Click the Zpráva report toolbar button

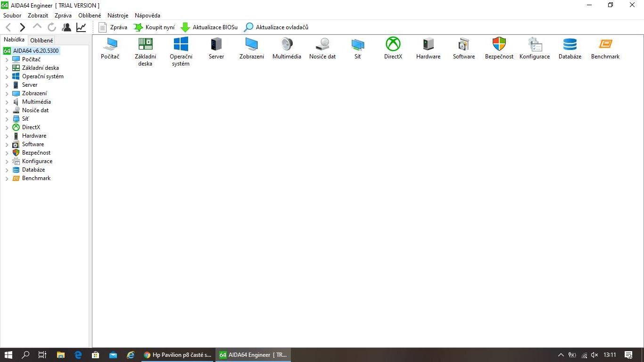[x=113, y=27]
